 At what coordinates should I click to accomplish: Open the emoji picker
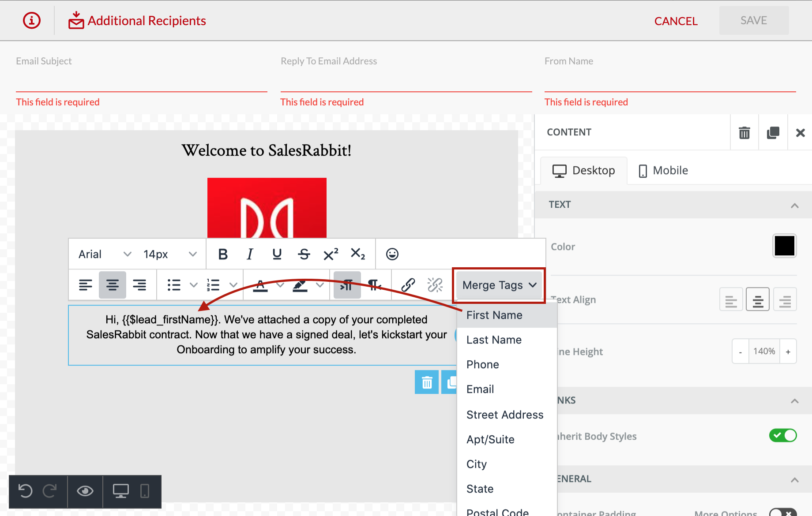click(x=392, y=254)
